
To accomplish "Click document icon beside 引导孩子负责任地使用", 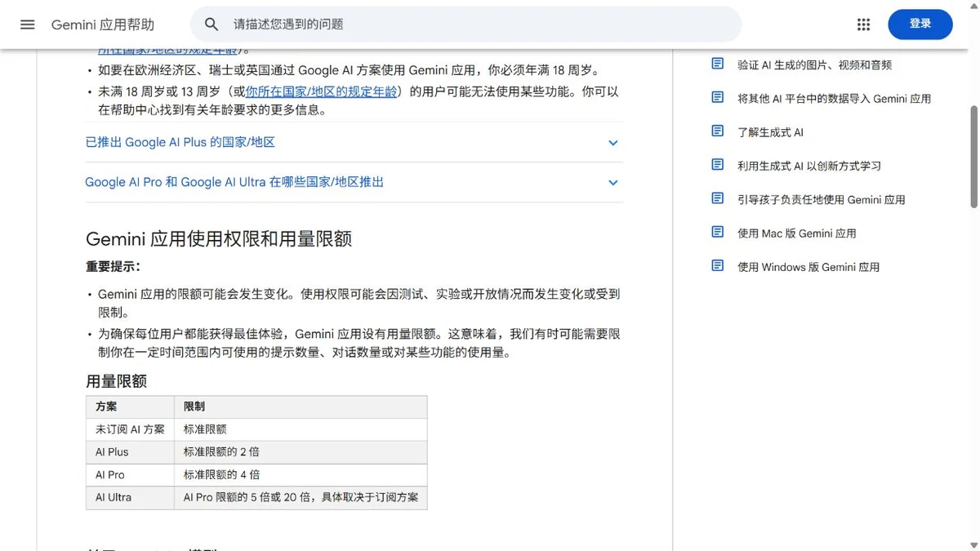I will [x=717, y=198].
